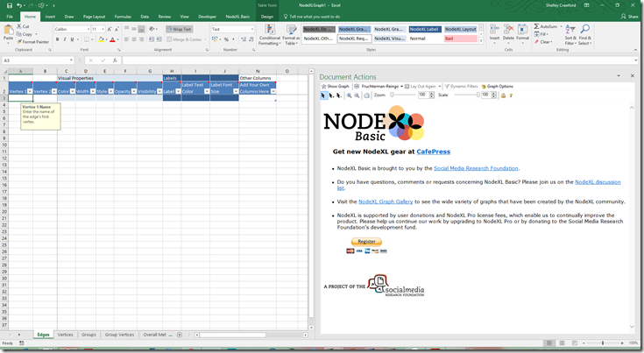
Task: Click the Undo arrow icon
Action: (19, 5)
